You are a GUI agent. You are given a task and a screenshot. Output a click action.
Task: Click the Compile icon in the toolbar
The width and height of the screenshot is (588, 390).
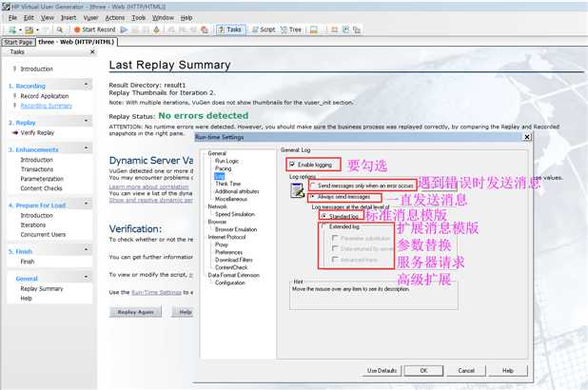coord(156,29)
